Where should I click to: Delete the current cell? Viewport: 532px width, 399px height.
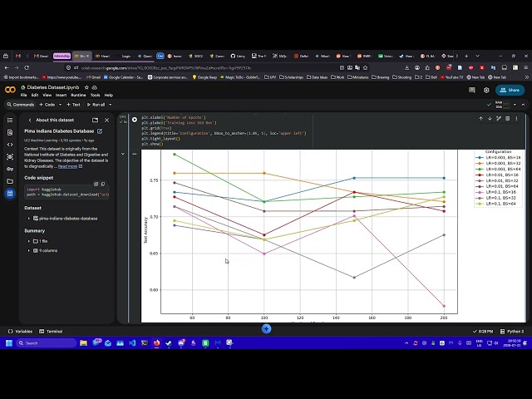tap(508, 118)
